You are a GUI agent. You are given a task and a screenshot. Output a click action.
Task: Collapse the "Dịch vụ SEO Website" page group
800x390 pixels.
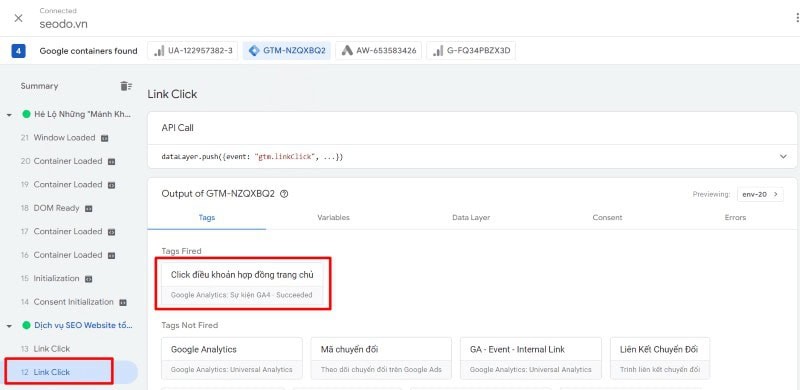pos(9,326)
